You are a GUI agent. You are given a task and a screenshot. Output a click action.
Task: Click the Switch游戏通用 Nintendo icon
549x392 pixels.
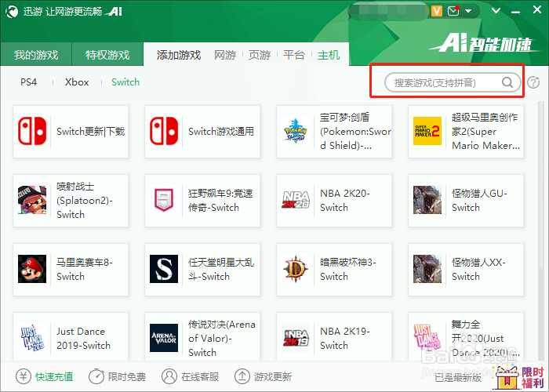click(x=164, y=131)
